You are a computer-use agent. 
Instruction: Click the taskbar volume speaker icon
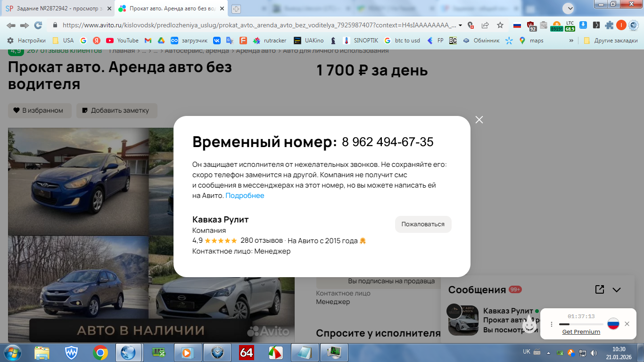(x=594, y=353)
